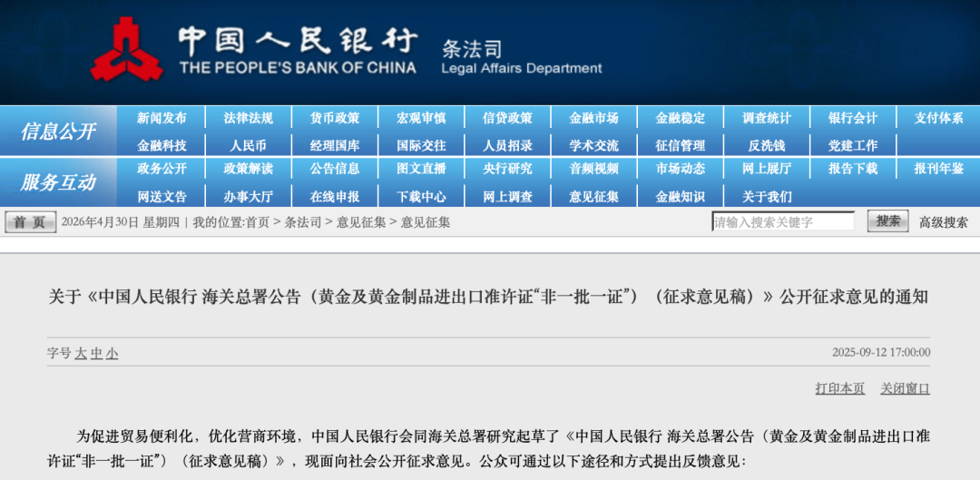Open 报告下载 menu item
The height and width of the screenshot is (480, 980).
pyautogui.click(x=853, y=169)
